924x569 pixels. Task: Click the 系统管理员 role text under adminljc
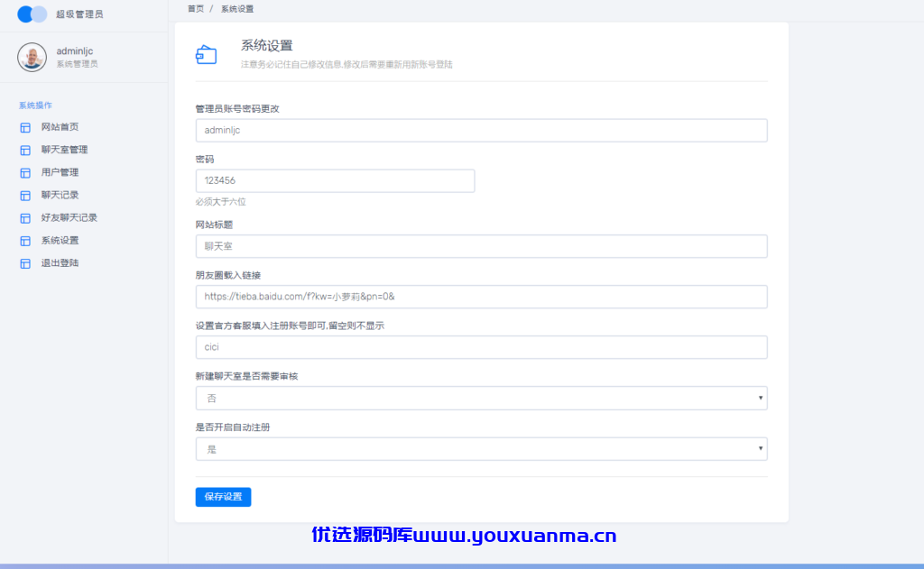coord(78,64)
